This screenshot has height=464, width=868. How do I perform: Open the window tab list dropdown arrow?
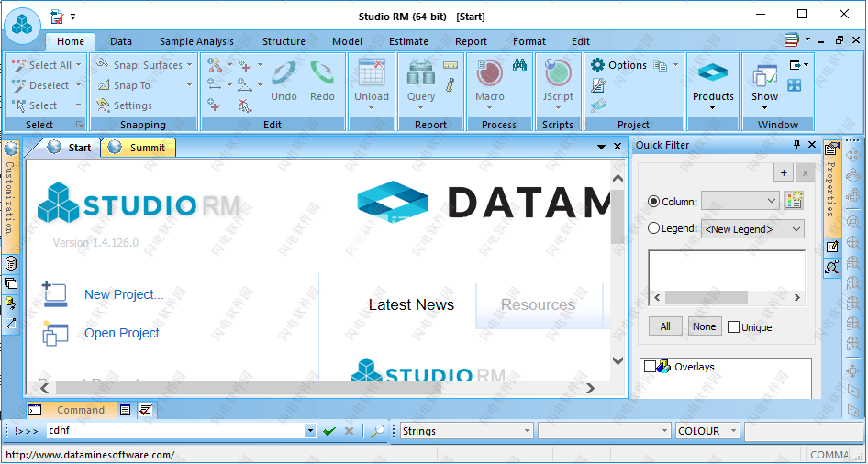click(x=601, y=147)
